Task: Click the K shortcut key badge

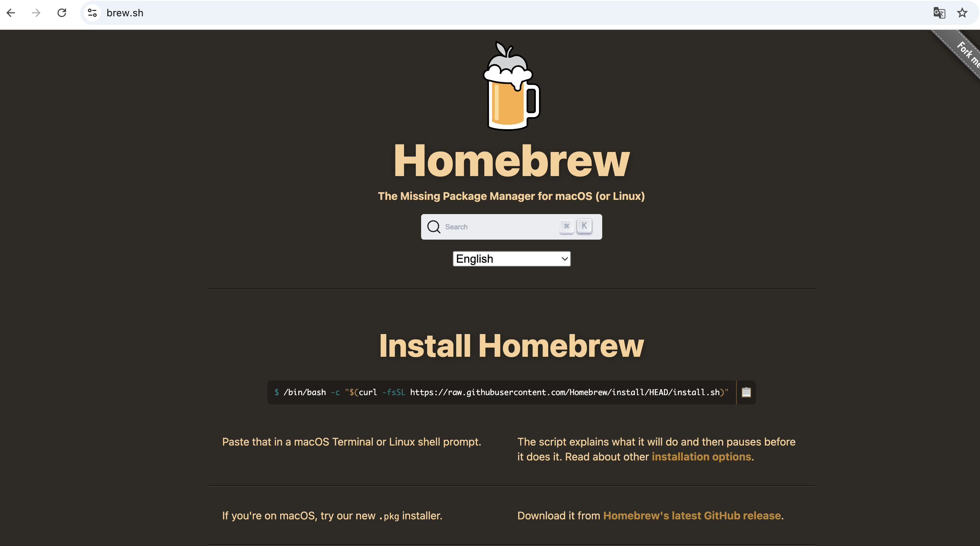Action: tap(584, 226)
